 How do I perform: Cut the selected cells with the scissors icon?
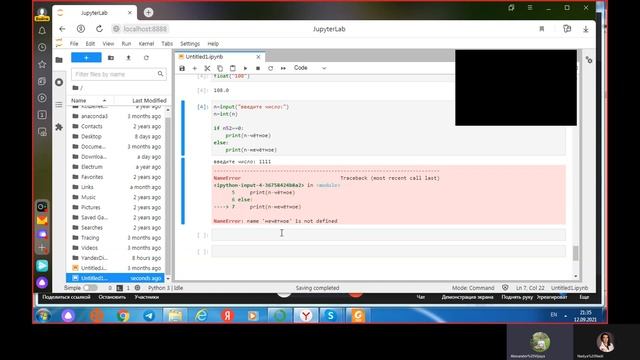pos(207,68)
